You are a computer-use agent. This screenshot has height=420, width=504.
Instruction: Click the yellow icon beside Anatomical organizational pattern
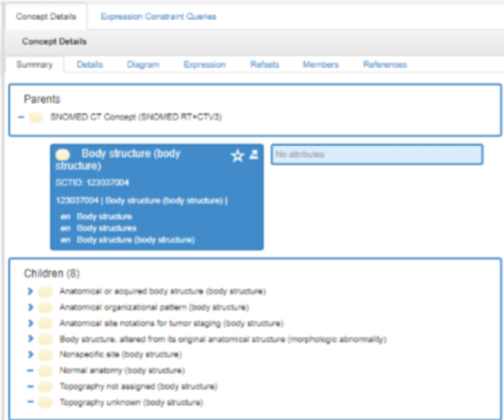[x=45, y=307]
